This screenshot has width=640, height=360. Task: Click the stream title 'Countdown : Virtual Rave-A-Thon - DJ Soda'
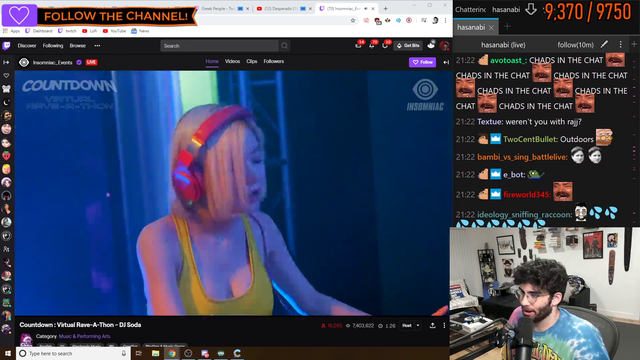point(80,325)
